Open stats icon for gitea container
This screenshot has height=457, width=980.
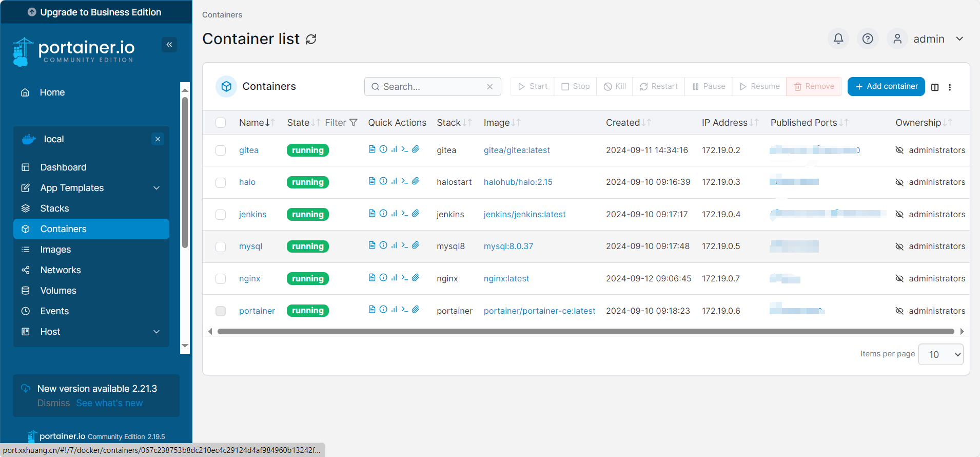(x=394, y=149)
